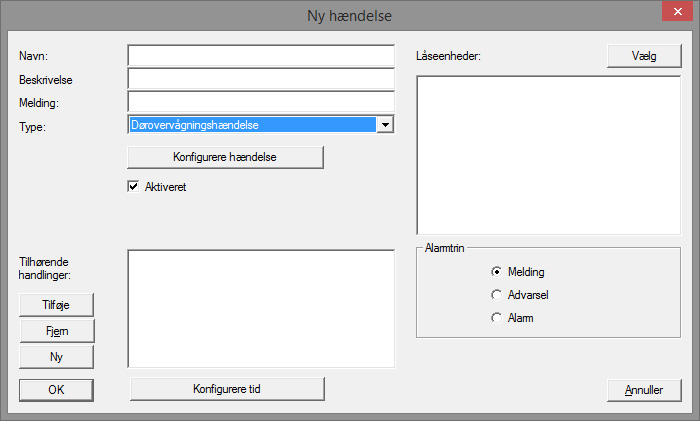Toggle the Aktiveret checkbox

tap(133, 186)
